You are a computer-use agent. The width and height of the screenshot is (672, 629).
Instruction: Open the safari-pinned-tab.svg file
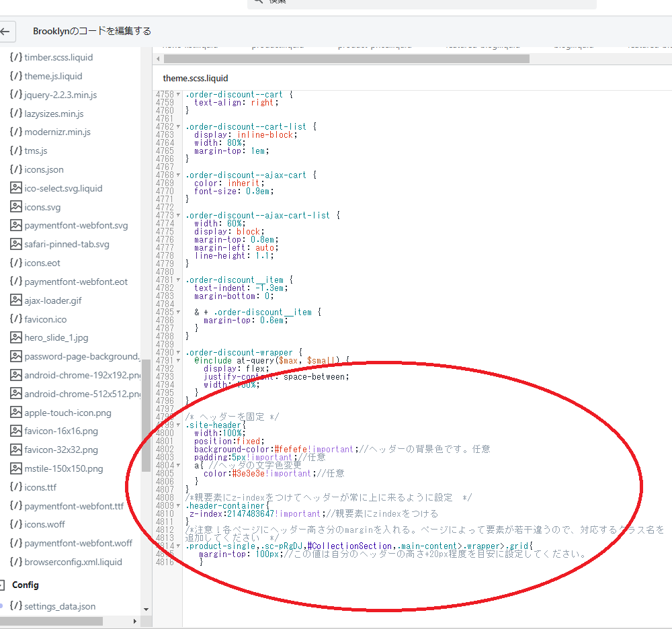(x=66, y=244)
